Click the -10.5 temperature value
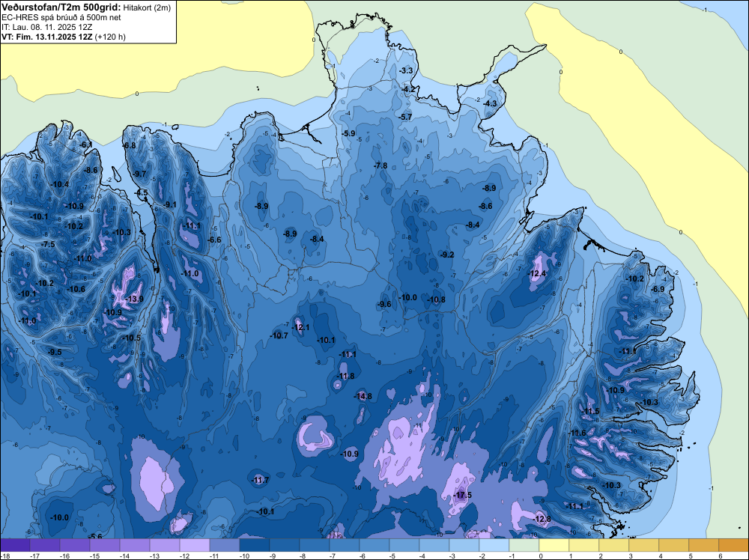The image size is (749, 560). tap(131, 338)
